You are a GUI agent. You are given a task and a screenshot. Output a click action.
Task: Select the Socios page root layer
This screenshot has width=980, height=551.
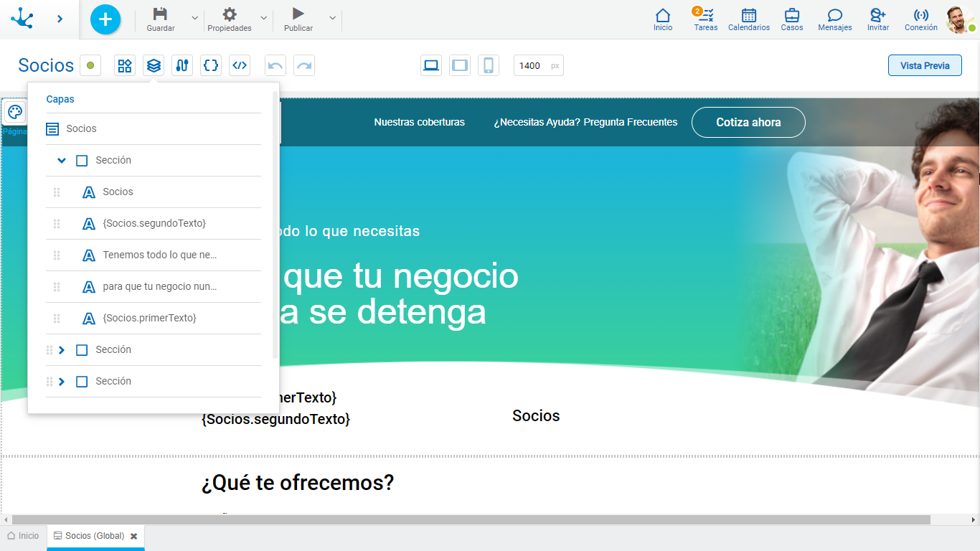(x=153, y=129)
